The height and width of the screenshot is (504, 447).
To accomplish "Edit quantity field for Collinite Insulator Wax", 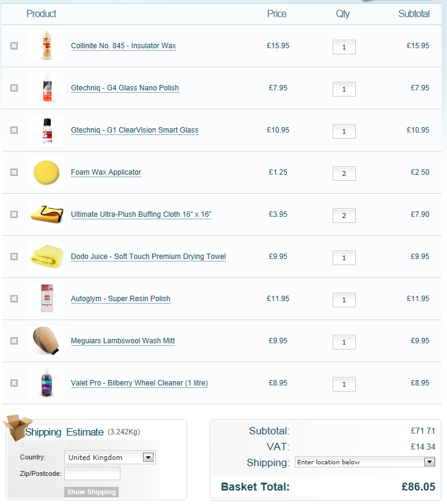I will click(344, 47).
